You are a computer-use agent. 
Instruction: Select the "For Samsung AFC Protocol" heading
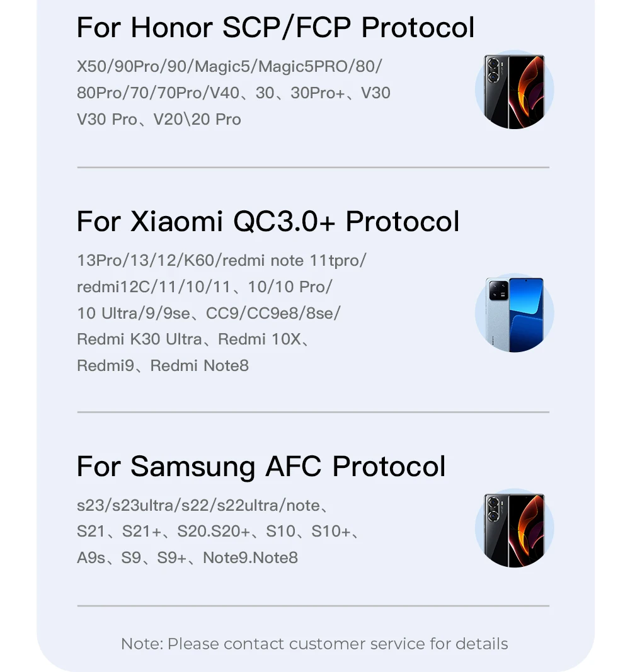[x=261, y=467]
